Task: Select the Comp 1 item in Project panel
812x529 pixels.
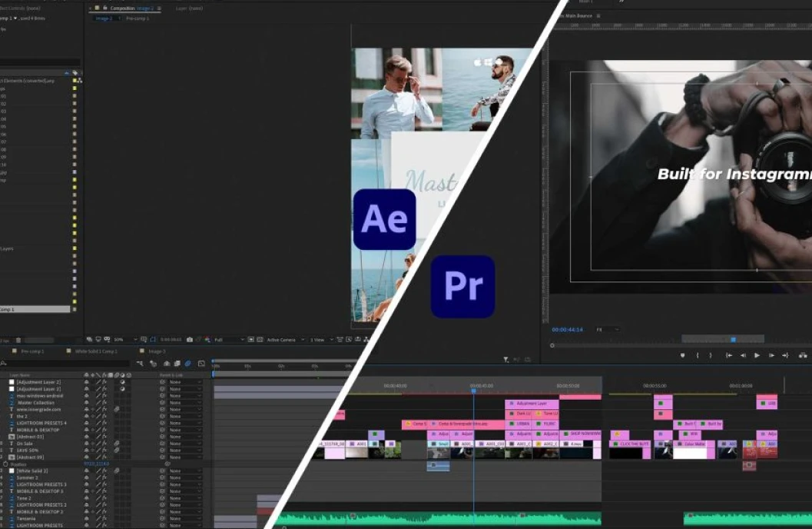Action: pyautogui.click(x=35, y=309)
